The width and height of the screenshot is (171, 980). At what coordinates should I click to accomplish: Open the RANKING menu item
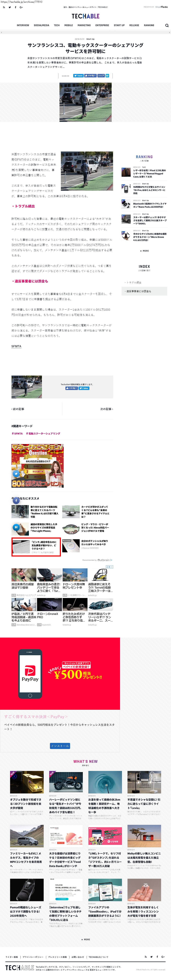[149, 25]
